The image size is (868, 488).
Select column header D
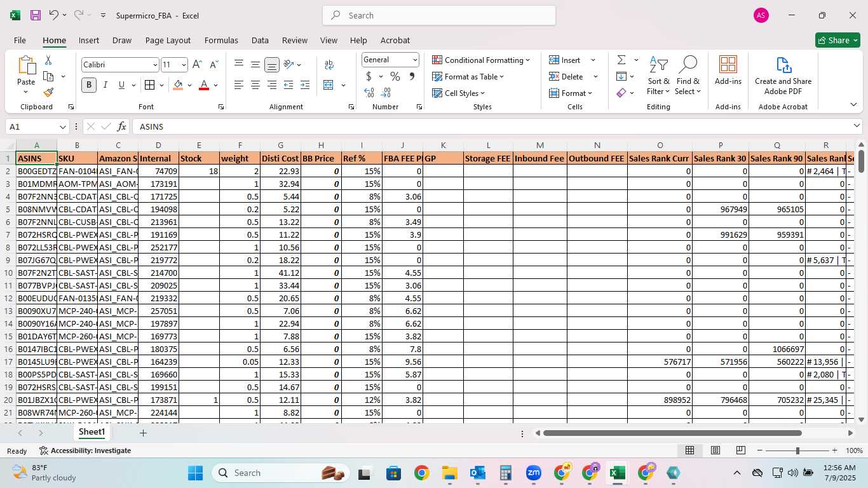[158, 146]
